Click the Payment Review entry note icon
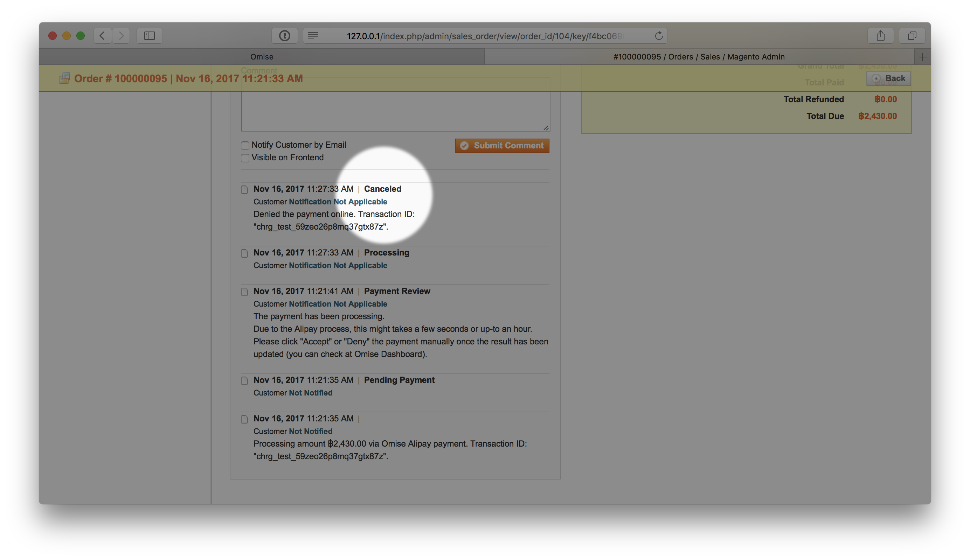970x560 pixels. click(x=244, y=292)
